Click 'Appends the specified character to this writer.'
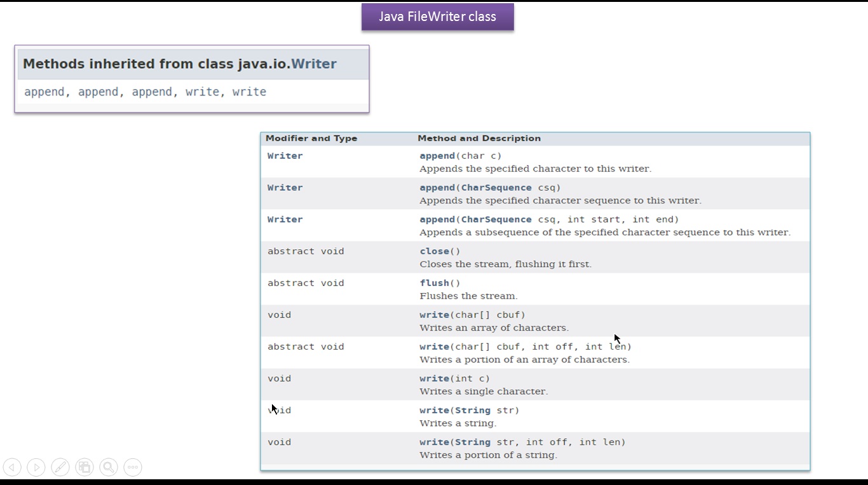Image resolution: width=868 pixels, height=485 pixels. (535, 168)
